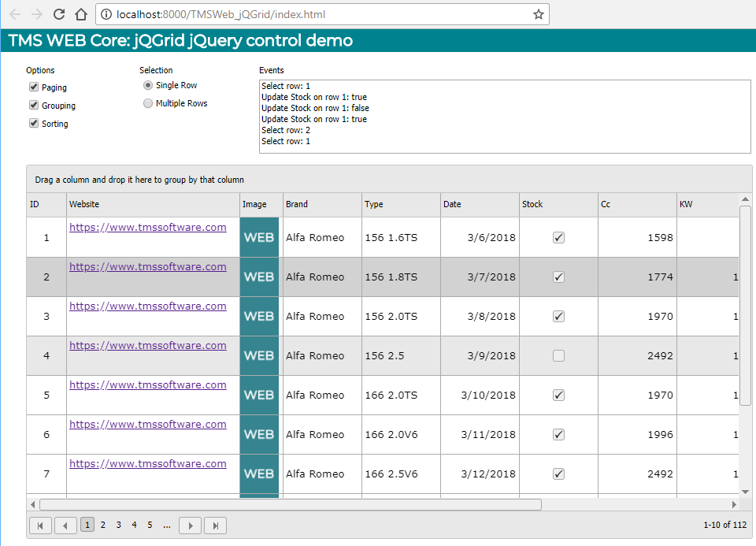Select page 4 in pager
Viewport: 756px width, 546px height.
134,525
